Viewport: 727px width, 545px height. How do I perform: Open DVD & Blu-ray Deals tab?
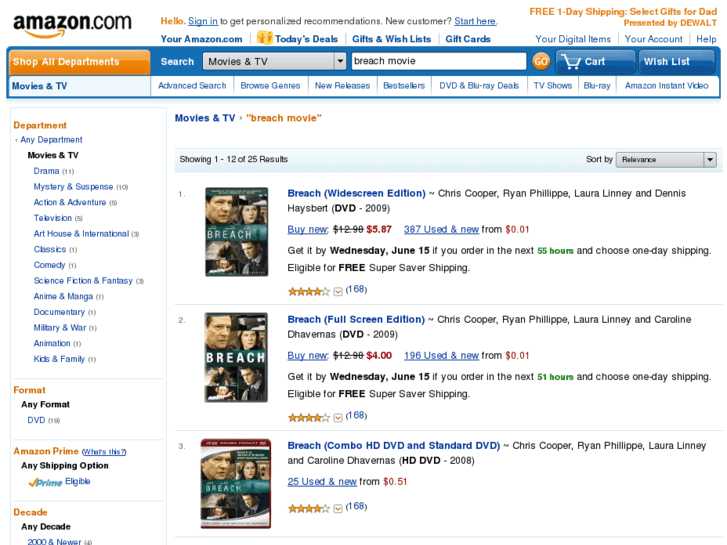[479, 86]
